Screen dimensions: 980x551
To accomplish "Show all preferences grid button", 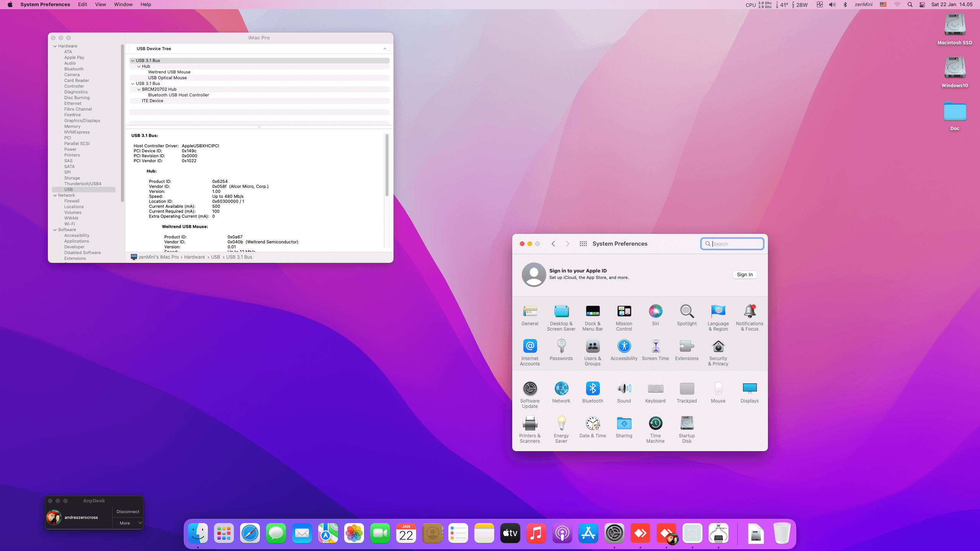I will point(583,244).
